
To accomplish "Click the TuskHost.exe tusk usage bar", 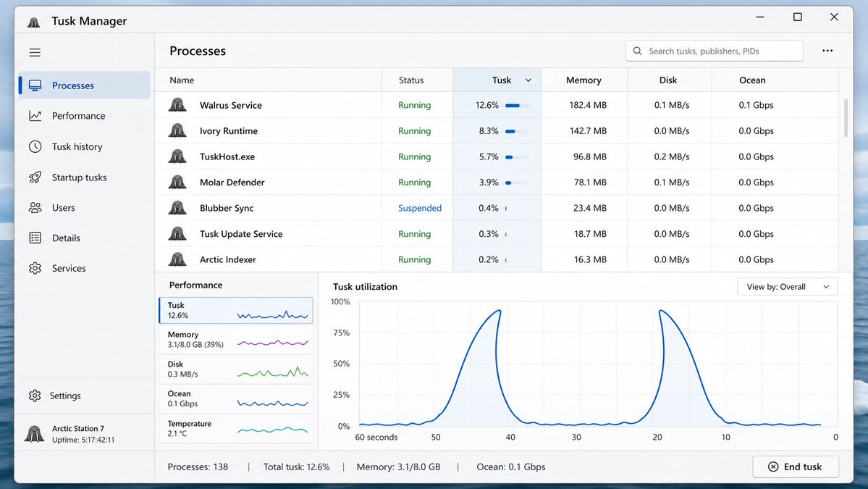I will coord(517,156).
